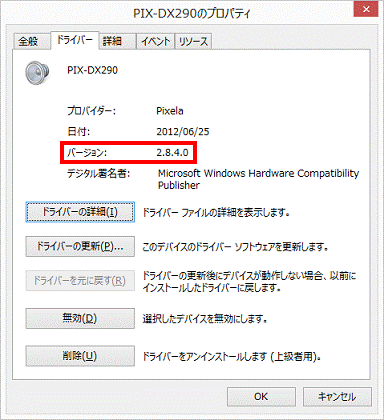This screenshot has height=420, width=384.
Task: Click the date value 2012/06/25
Action: pyautogui.click(x=183, y=132)
